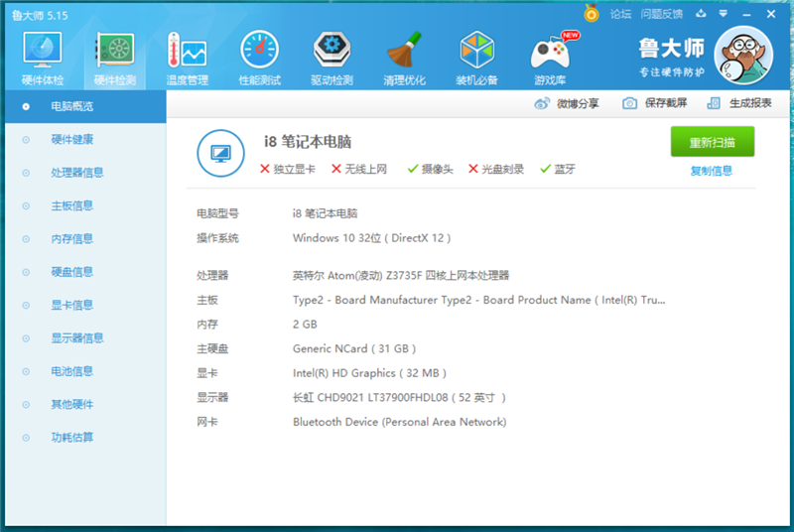Click the camera icon for 保存截屏
The width and height of the screenshot is (794, 532).
(629, 103)
